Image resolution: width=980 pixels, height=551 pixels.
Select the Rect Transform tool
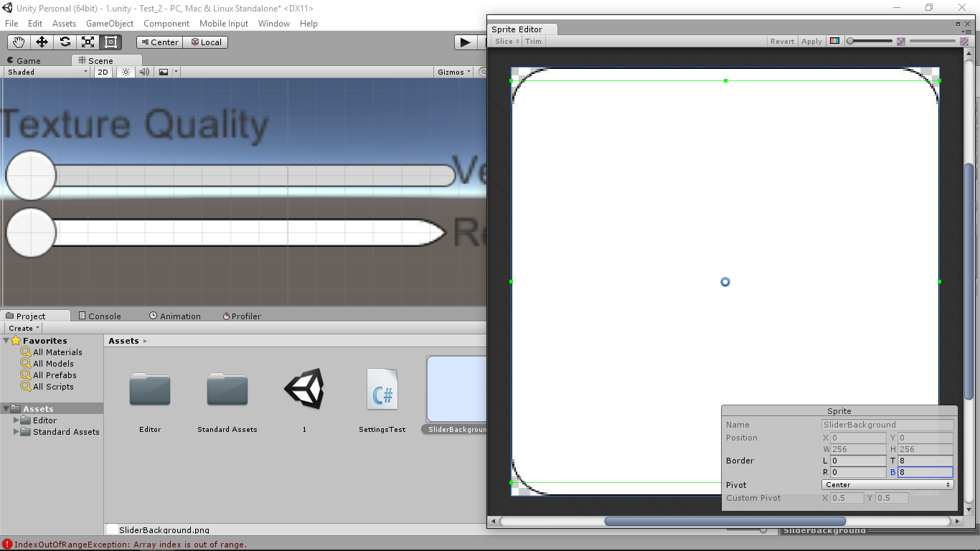point(110,42)
